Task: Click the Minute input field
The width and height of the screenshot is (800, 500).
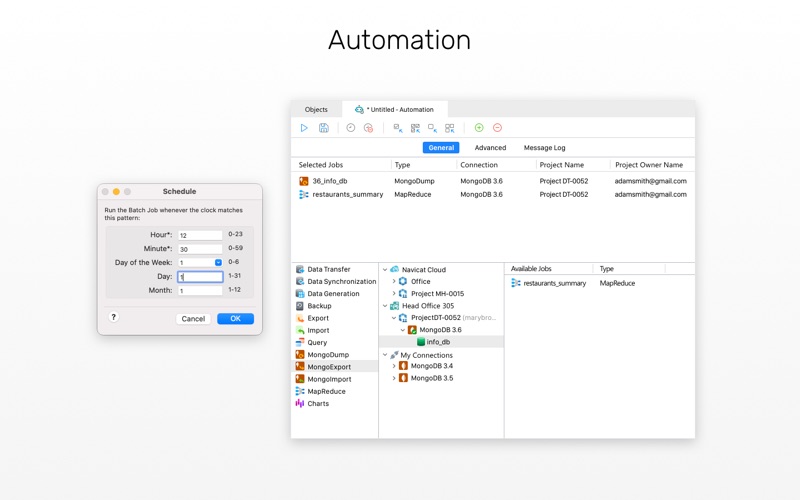Action: (200, 249)
